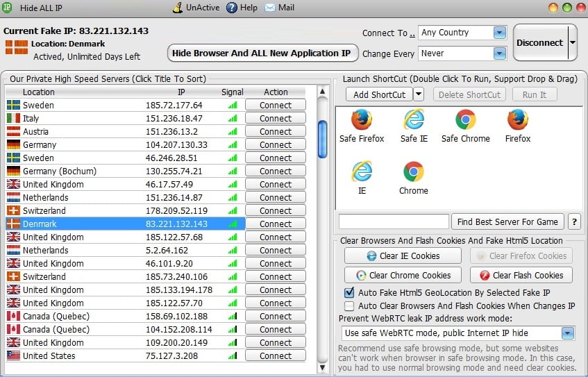The height and width of the screenshot is (377, 588).
Task: Open Help from the title bar
Action: tap(242, 8)
